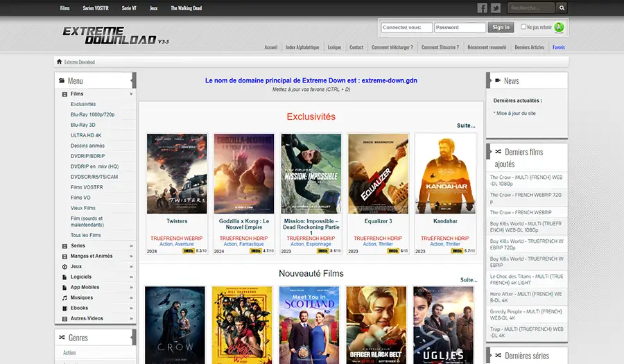Click the Recherche search field
The image size is (624, 364).
pos(531,8)
